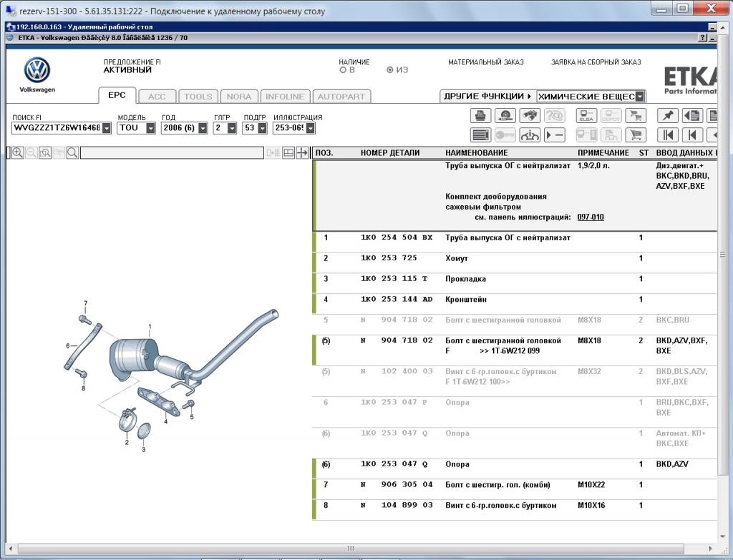This screenshot has width=733, height=560.
Task: Click the info icon with curved arrows
Action: [530, 135]
